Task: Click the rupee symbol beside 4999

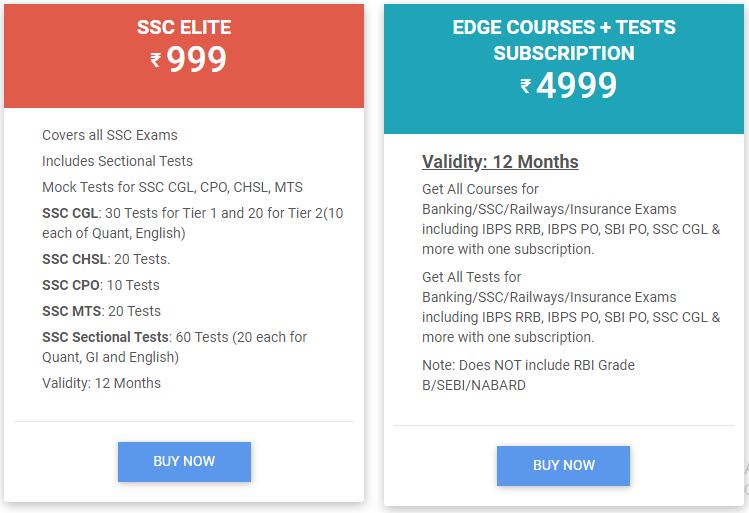Action: (526, 86)
